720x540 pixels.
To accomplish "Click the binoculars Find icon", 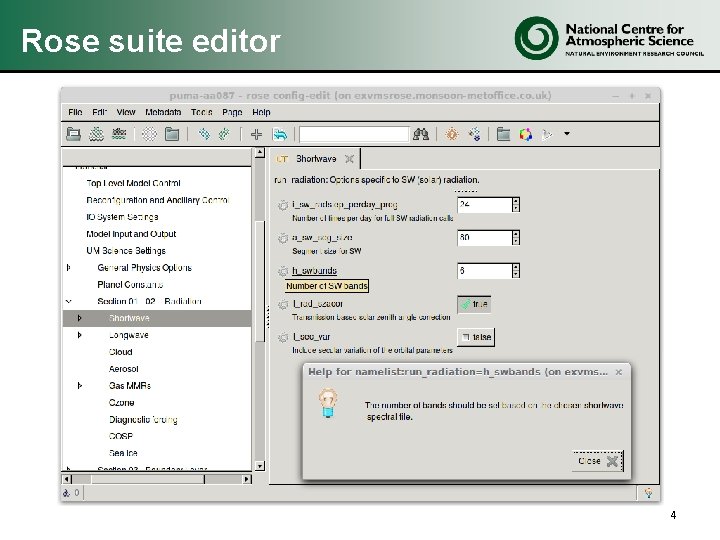I will pyautogui.click(x=421, y=134).
